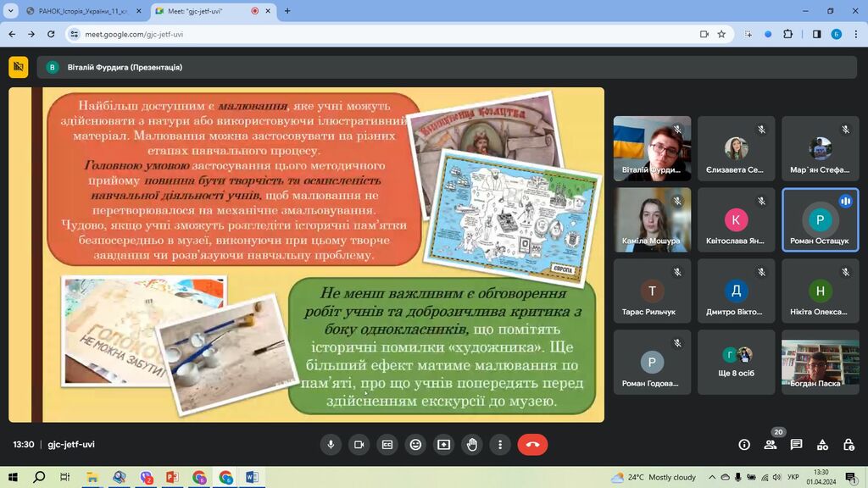
Task: Toggle the microphone in Meet toolbar
Action: [331, 445]
